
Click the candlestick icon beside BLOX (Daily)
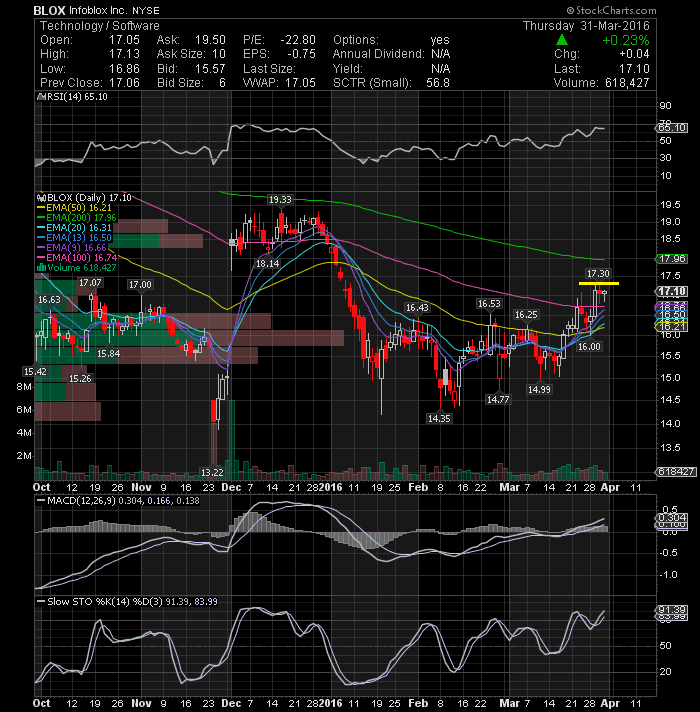[41, 198]
